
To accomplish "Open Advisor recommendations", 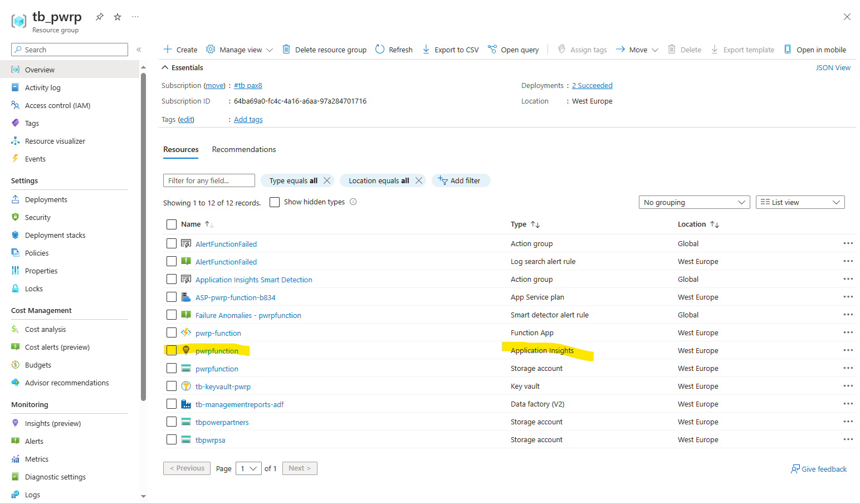I will 67,383.
